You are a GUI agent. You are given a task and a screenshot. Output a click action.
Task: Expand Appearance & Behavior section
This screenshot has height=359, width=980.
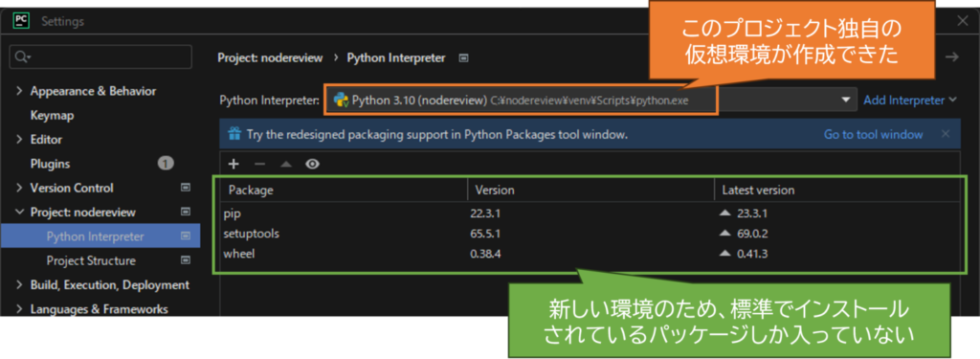[19, 91]
